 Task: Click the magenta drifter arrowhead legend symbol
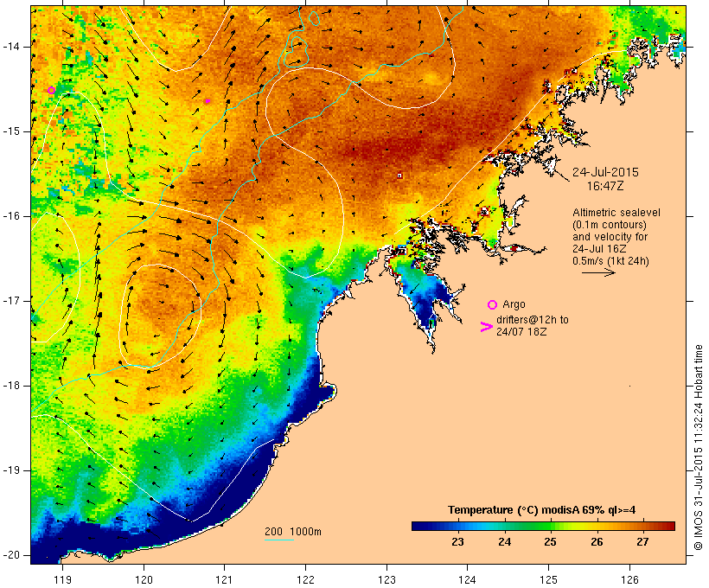(x=487, y=327)
